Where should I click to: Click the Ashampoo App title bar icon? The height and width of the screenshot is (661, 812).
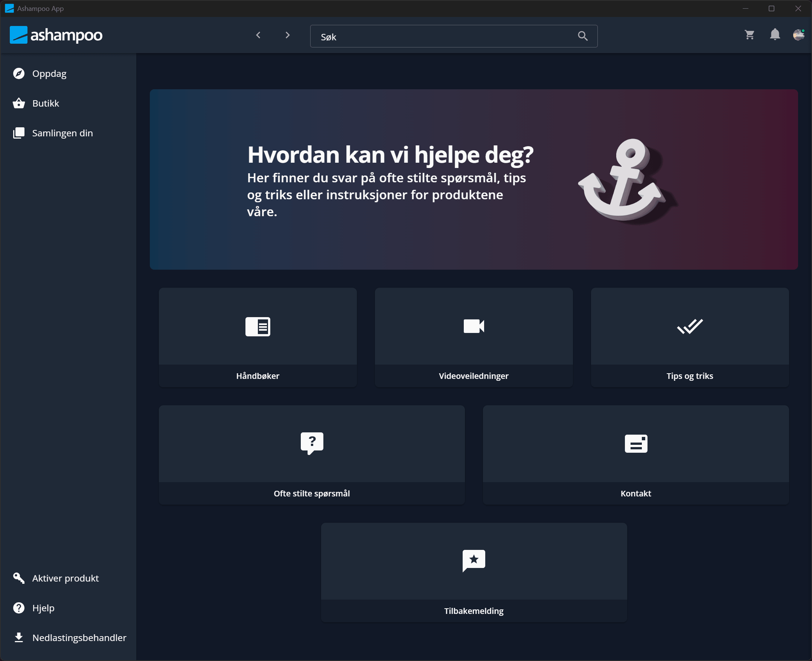pos(9,8)
